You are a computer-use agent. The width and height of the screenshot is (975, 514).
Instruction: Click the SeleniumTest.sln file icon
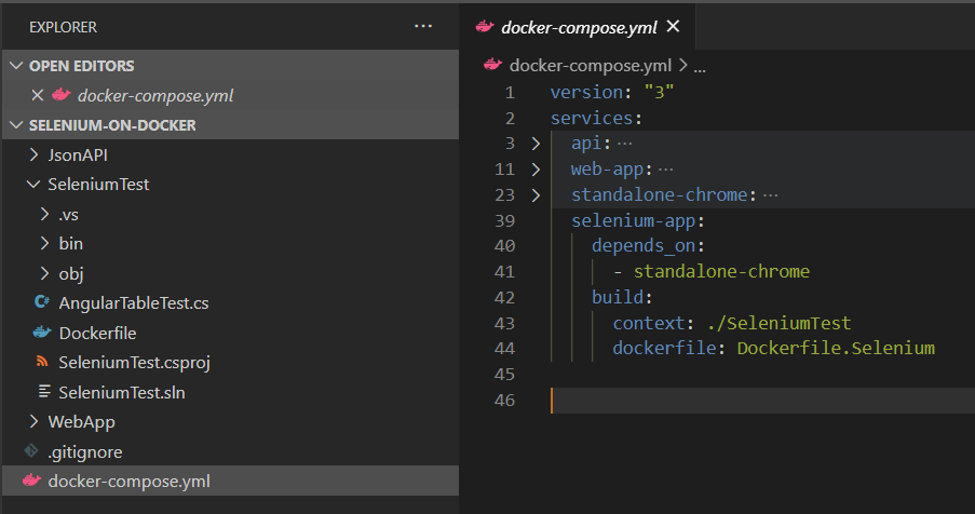point(42,392)
